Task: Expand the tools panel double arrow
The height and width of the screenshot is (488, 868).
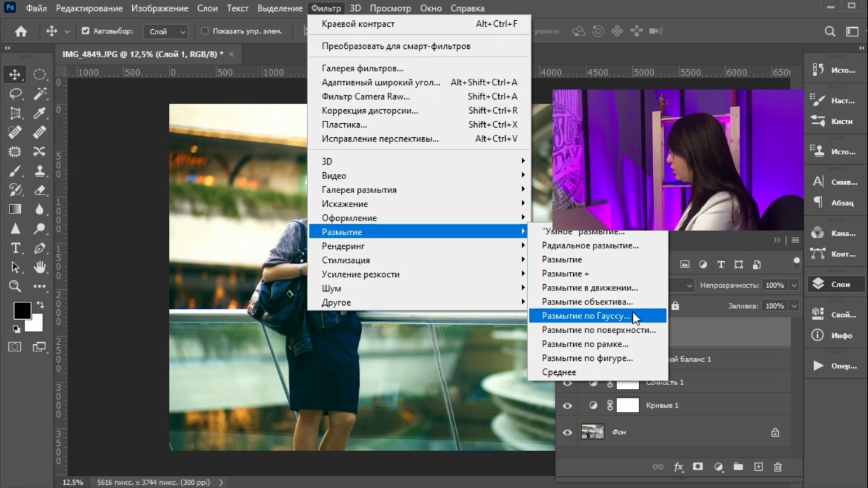Action: [x=8, y=48]
